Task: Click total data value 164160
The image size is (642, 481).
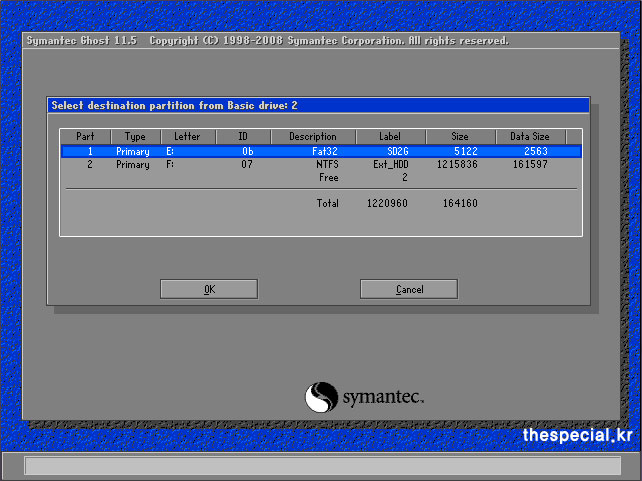Action: click(x=460, y=203)
